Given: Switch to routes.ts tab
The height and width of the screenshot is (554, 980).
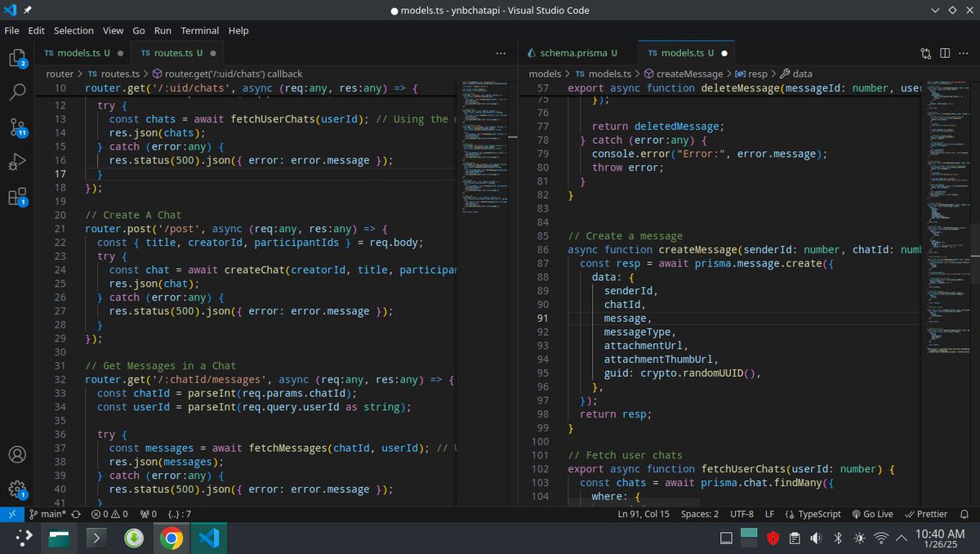Looking at the screenshot, I should click(177, 53).
